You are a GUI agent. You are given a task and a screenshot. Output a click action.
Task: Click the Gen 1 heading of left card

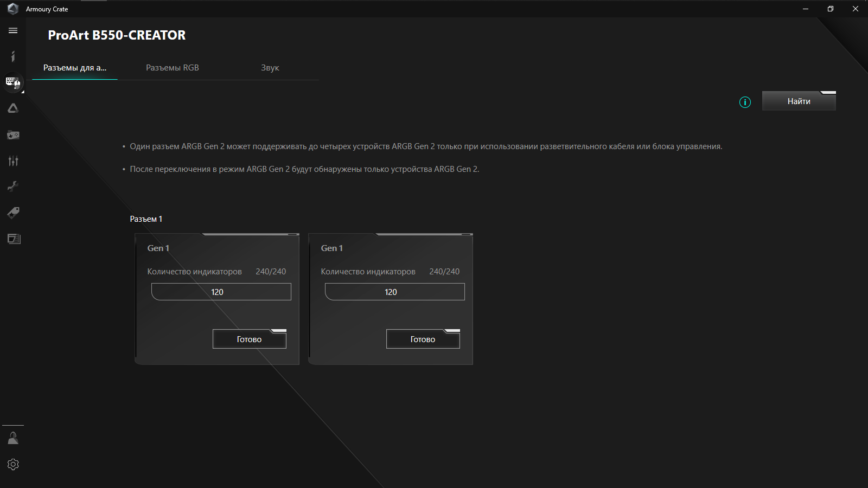tap(158, 248)
